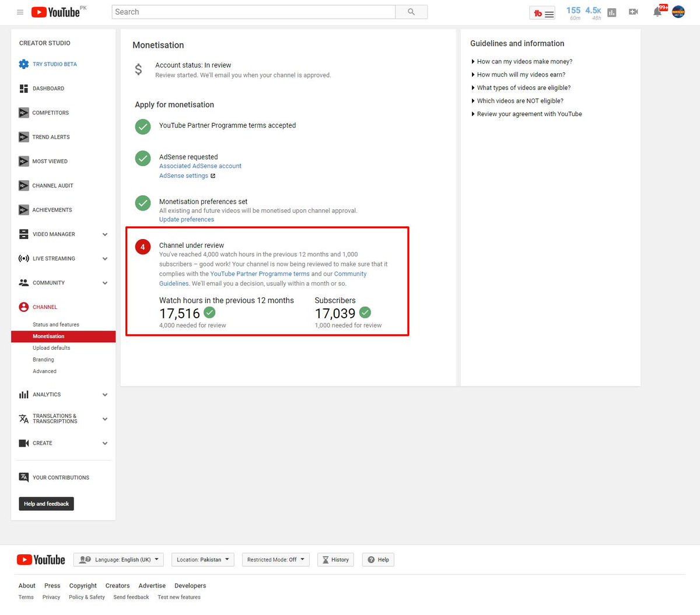Click the Channel Audit icon
This screenshot has height=615, width=700.
pos(23,186)
